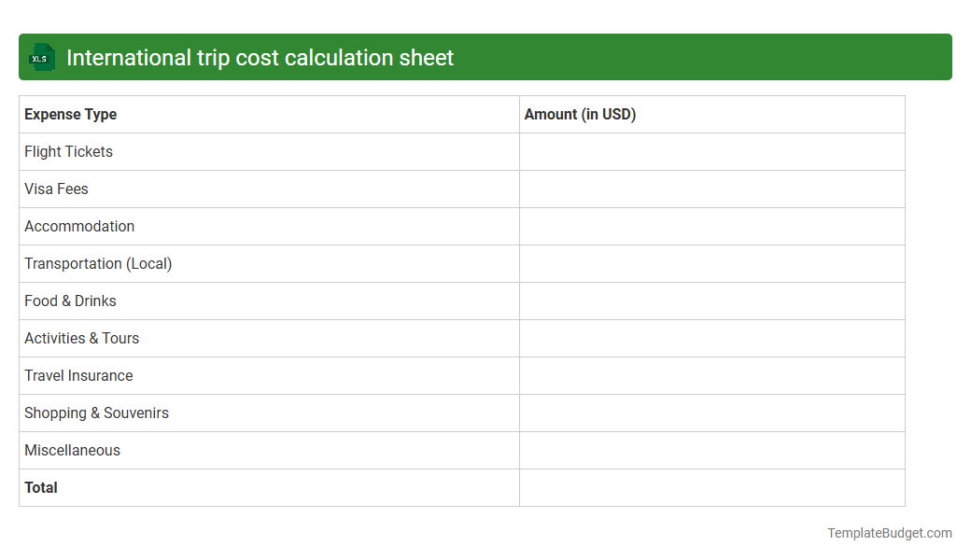This screenshot has width=971, height=560.
Task: Select the Visa Fees expense row
Action: [x=56, y=189]
